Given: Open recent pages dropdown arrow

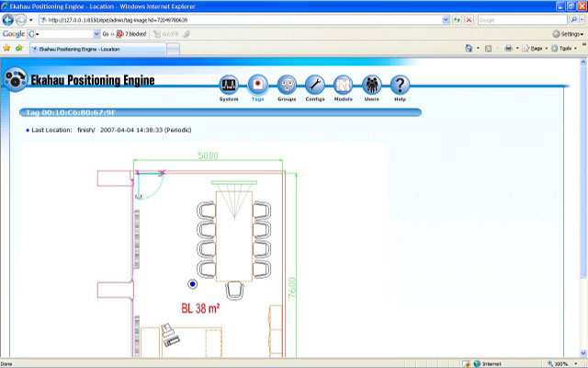Looking at the screenshot, I should pyautogui.click(x=30, y=20).
